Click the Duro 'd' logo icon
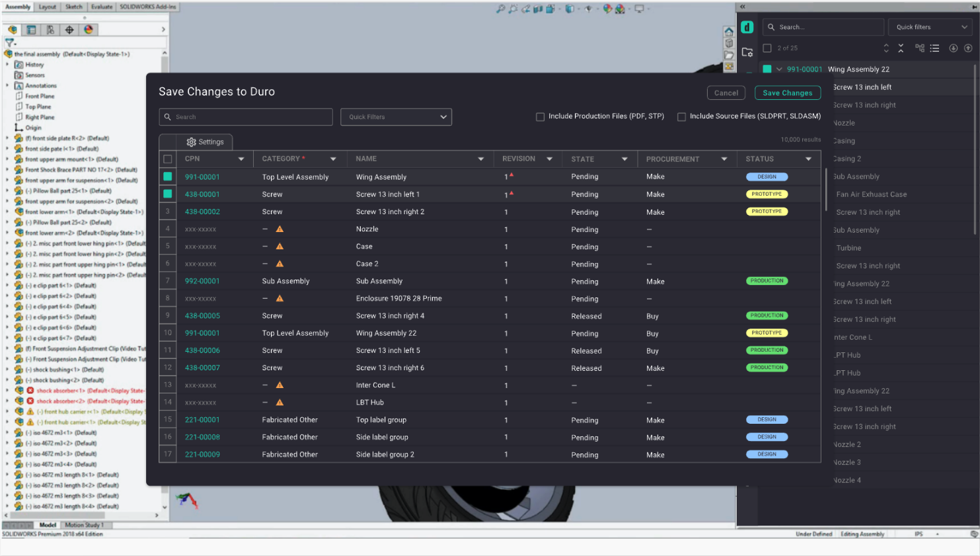The image size is (980, 556). pos(747,27)
